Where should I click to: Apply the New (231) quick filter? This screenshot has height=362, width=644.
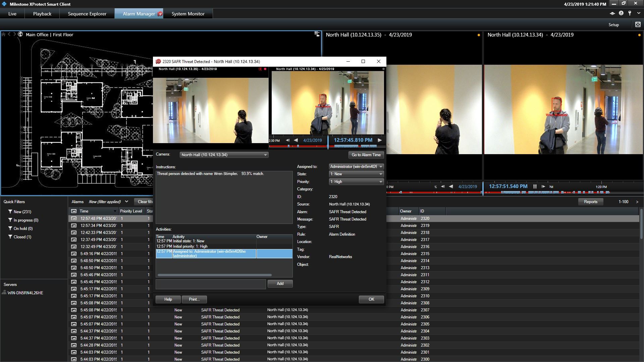(x=20, y=212)
